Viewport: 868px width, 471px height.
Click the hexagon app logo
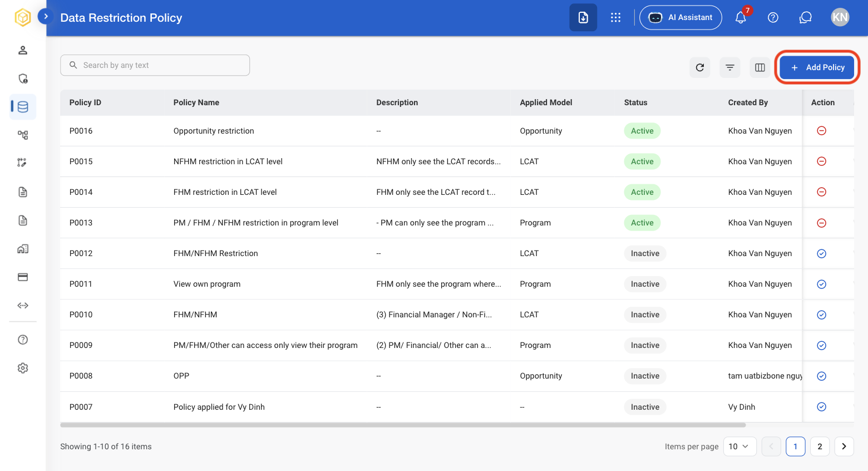pyautogui.click(x=23, y=18)
